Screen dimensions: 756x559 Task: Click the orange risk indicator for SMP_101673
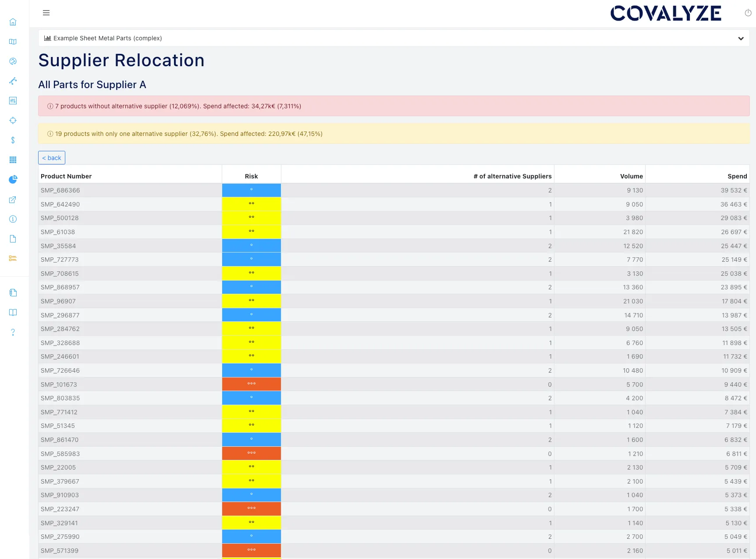pyautogui.click(x=252, y=384)
